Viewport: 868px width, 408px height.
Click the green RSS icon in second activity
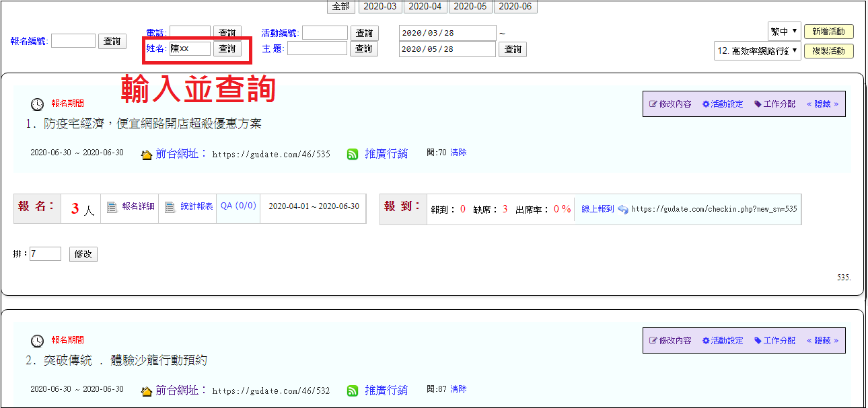coord(353,391)
